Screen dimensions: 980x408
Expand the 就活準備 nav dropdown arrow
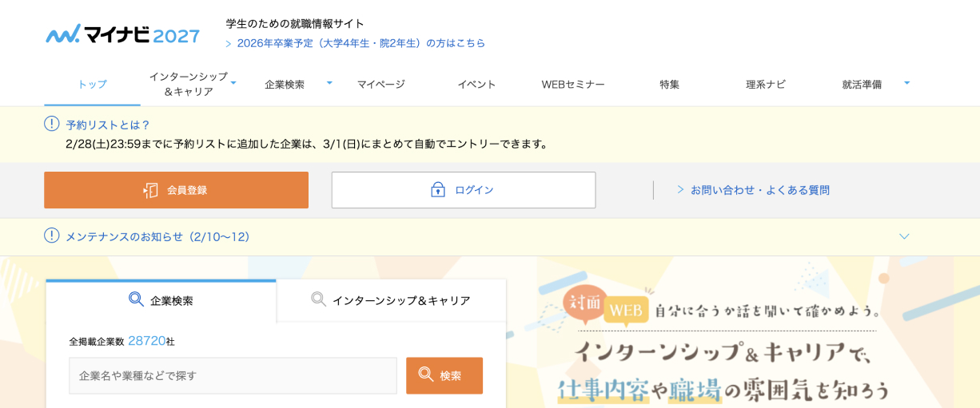906,82
